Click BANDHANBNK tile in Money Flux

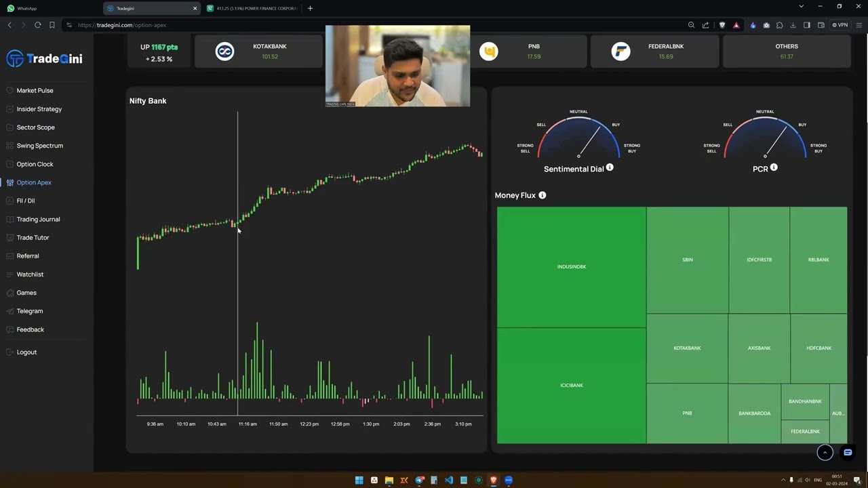pyautogui.click(x=805, y=402)
